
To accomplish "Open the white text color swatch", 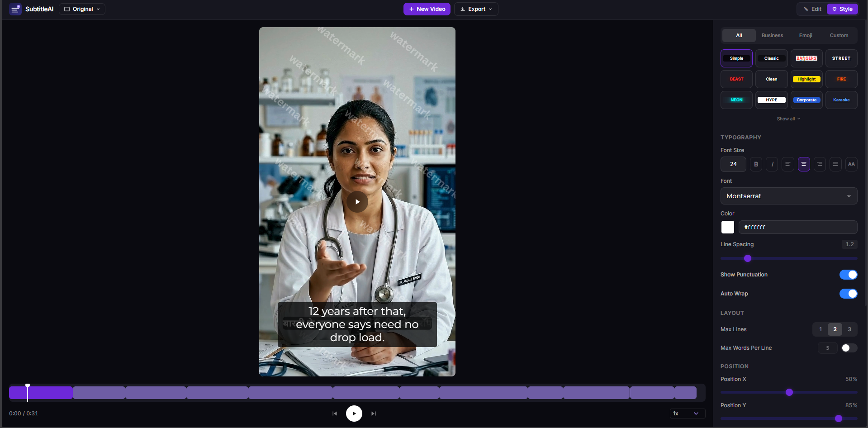I will pyautogui.click(x=727, y=227).
